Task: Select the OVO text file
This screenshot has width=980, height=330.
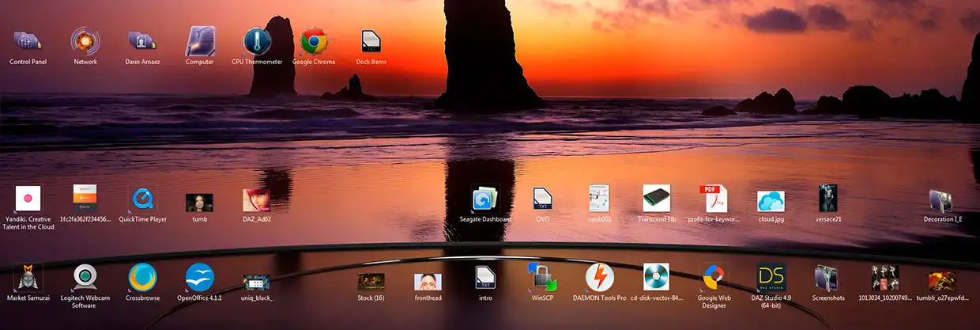Action: point(542,199)
